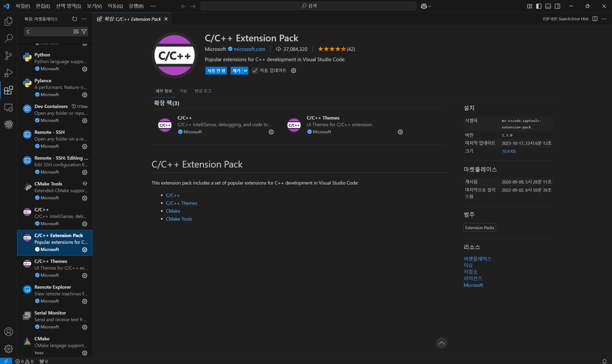Open the Run menu (실행)
The height and width of the screenshot is (364, 612).
[136, 6]
